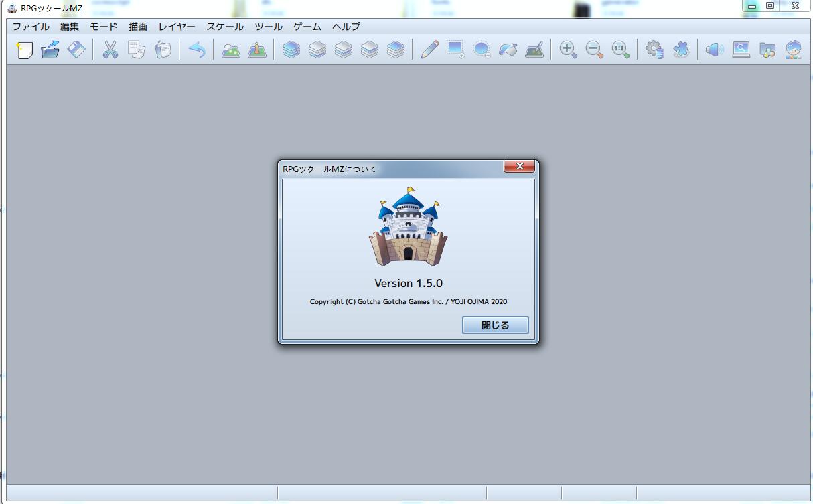Open the ヘルプ menu
Viewport: 813px width, 504px height.
(346, 27)
